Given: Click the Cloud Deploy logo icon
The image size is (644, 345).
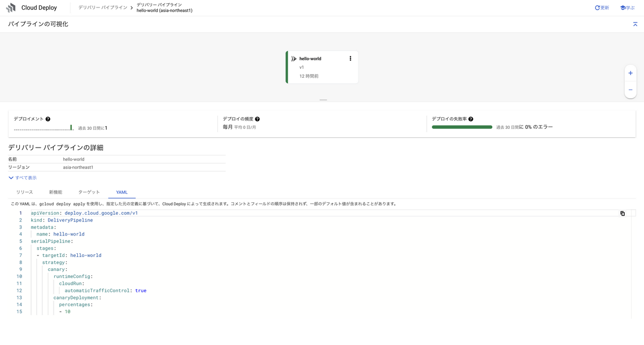Looking at the screenshot, I should (11, 8).
